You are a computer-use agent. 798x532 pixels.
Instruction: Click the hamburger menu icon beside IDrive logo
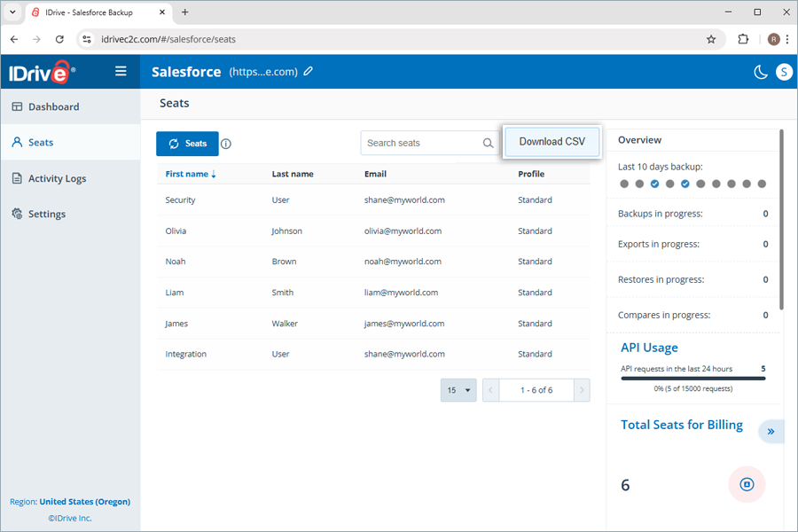(x=121, y=71)
